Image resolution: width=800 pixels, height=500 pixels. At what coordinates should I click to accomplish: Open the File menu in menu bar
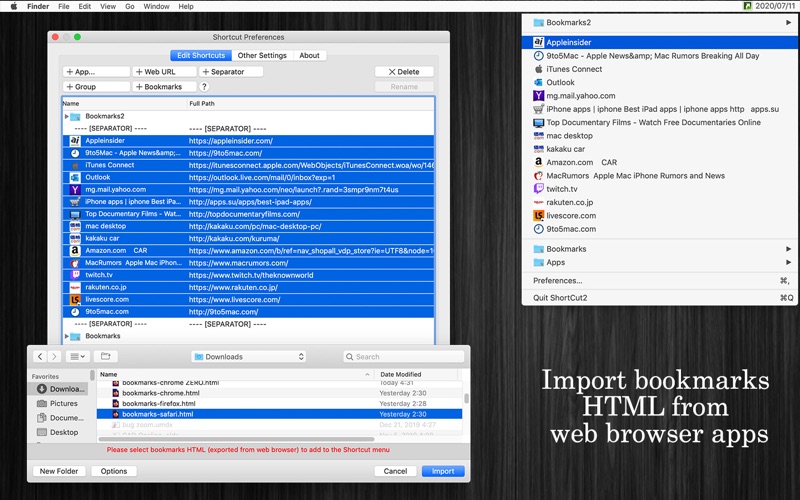(64, 6)
